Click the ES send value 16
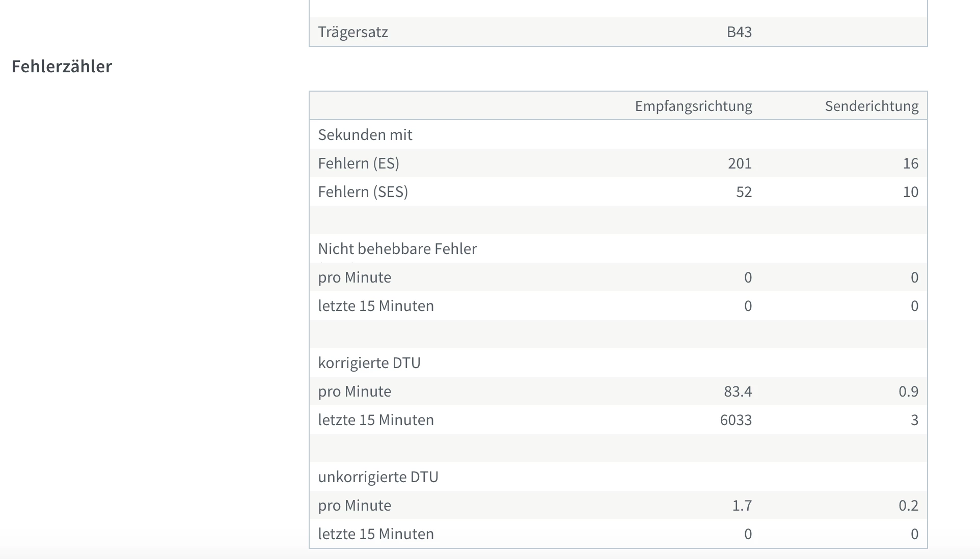This screenshot has height=559, width=980. 910,163
